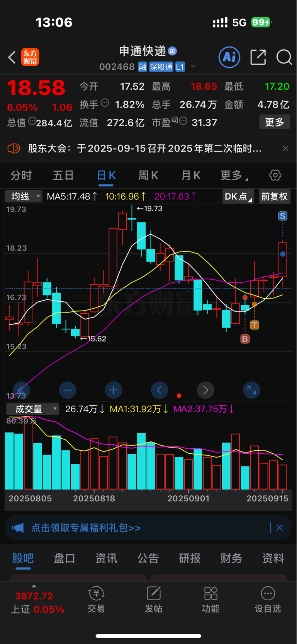This screenshot has width=297, height=644.
Task: Tap the verified badge beside 申通快递
Action: point(172,51)
